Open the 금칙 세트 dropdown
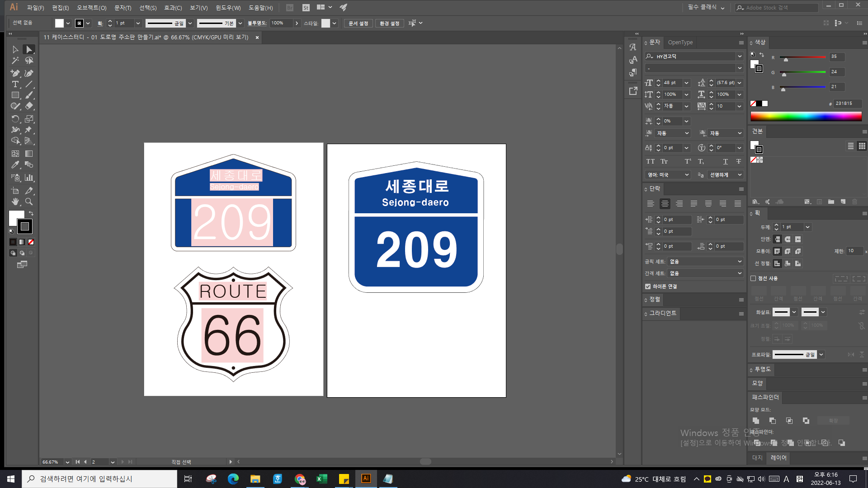Viewport: 868px width, 488px height. click(705, 262)
